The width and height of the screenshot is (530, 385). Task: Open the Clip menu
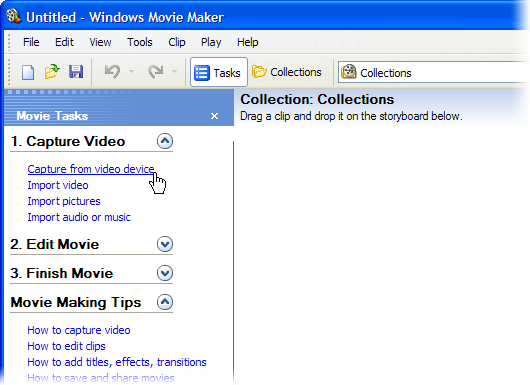pyautogui.click(x=177, y=42)
